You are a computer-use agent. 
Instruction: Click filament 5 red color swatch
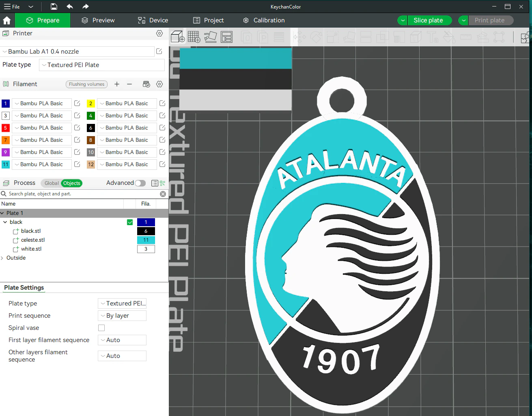click(x=6, y=128)
